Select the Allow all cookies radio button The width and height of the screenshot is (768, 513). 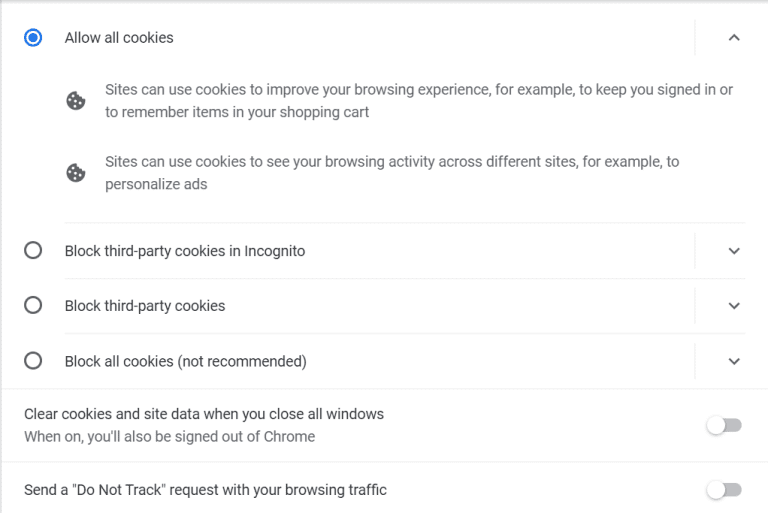33,38
